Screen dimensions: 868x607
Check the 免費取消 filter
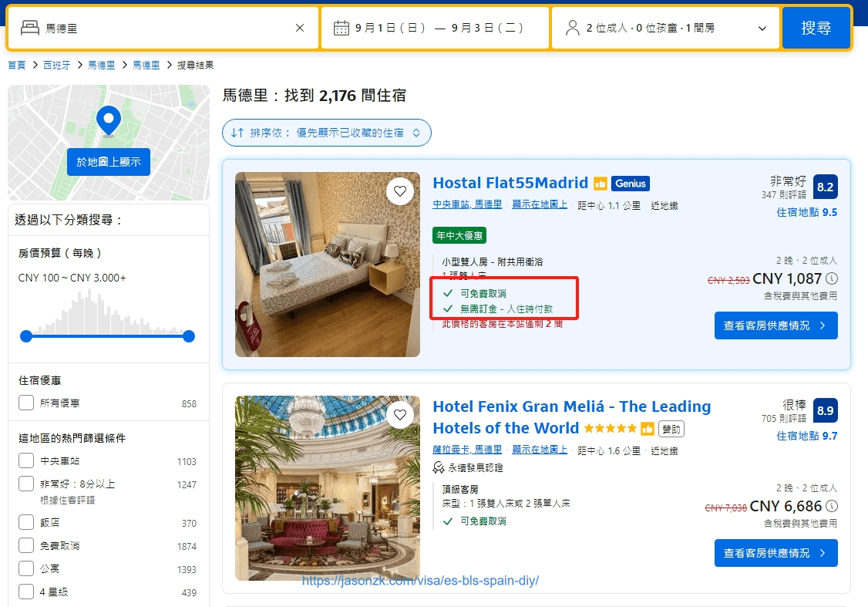(x=26, y=545)
